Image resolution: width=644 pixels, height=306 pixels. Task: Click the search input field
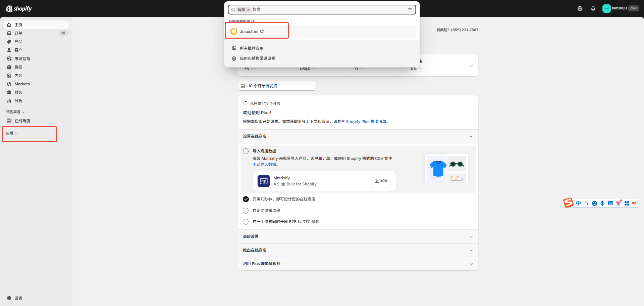click(329, 10)
